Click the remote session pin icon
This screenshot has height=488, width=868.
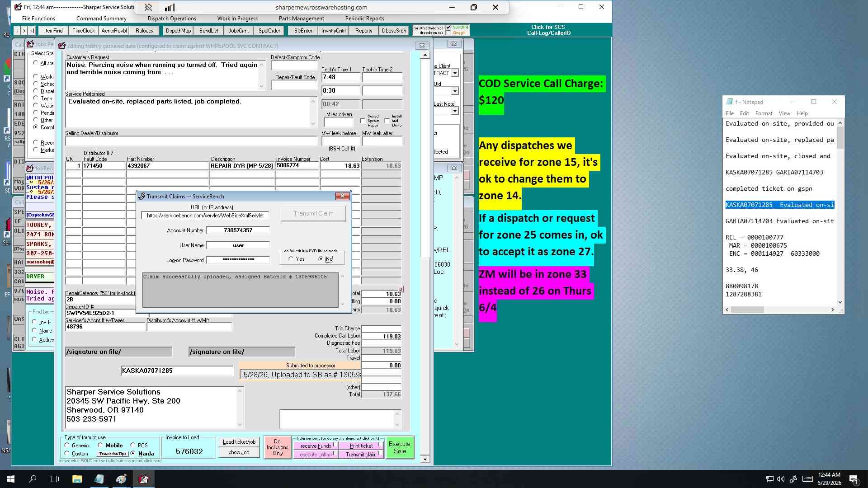point(148,7)
